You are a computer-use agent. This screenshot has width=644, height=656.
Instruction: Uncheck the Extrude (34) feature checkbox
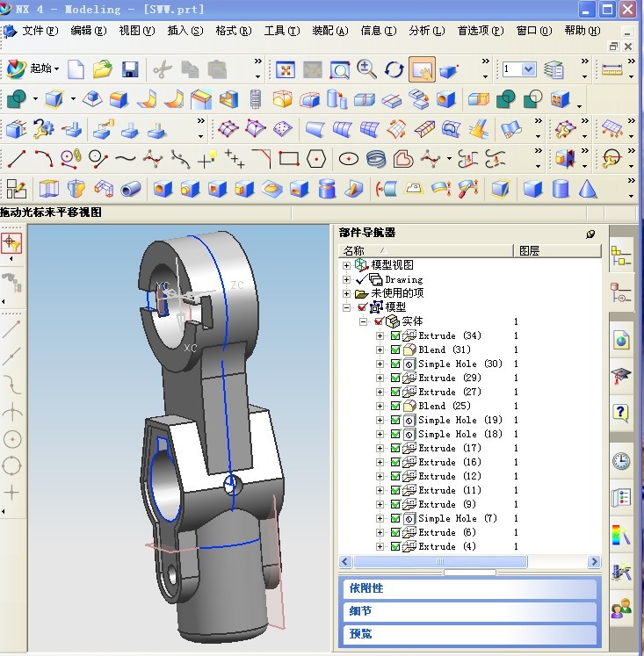click(395, 335)
